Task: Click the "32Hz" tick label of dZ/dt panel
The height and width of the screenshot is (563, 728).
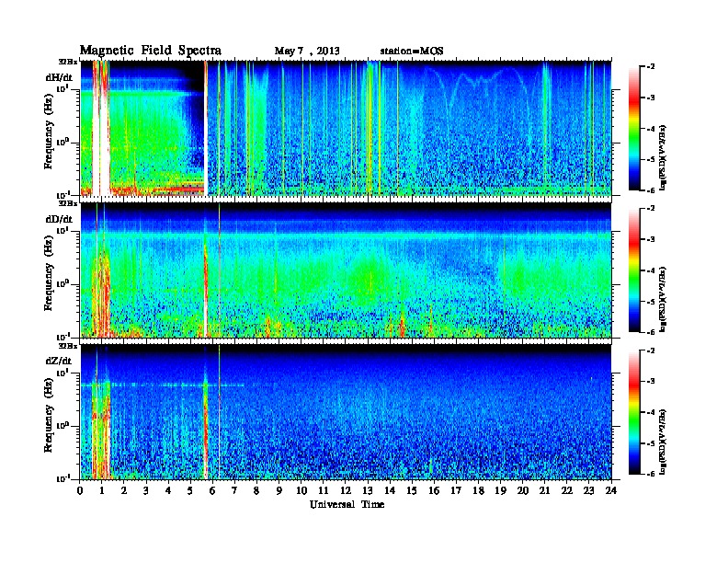Action: tap(68, 346)
